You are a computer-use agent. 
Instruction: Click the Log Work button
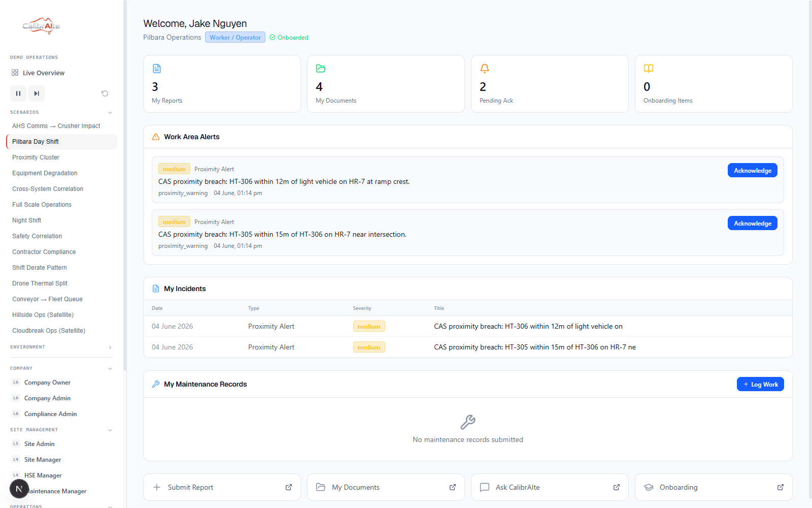click(760, 384)
